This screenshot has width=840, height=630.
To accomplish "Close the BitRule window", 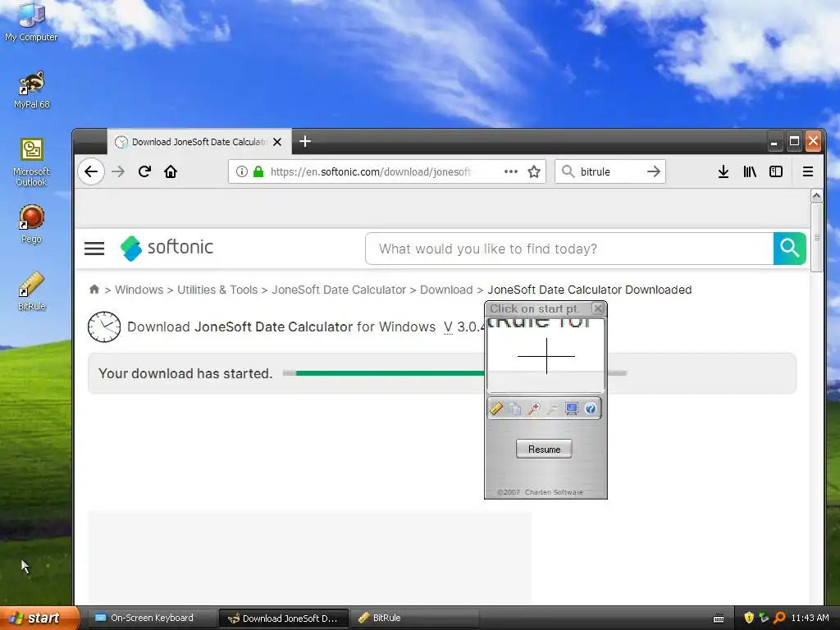I will coord(598,308).
